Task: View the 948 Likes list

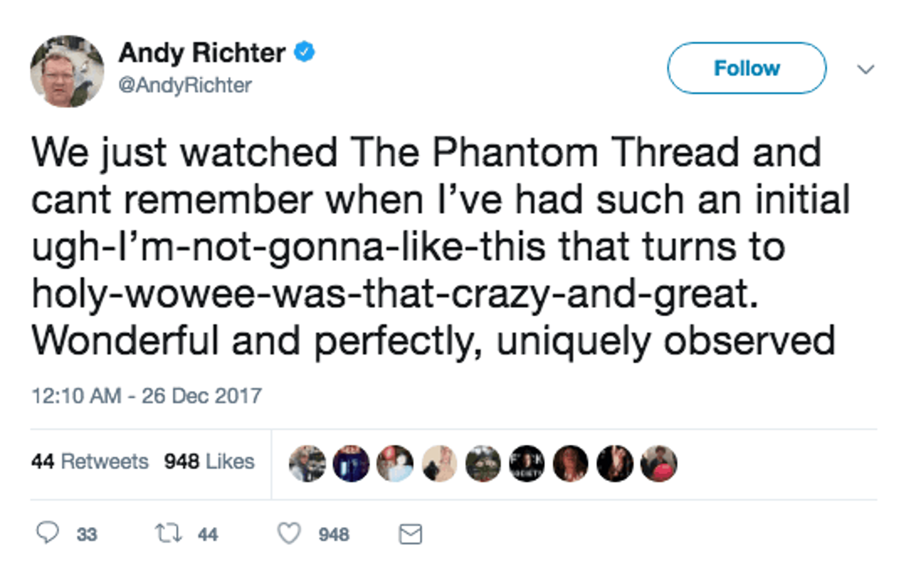Action: point(209,461)
